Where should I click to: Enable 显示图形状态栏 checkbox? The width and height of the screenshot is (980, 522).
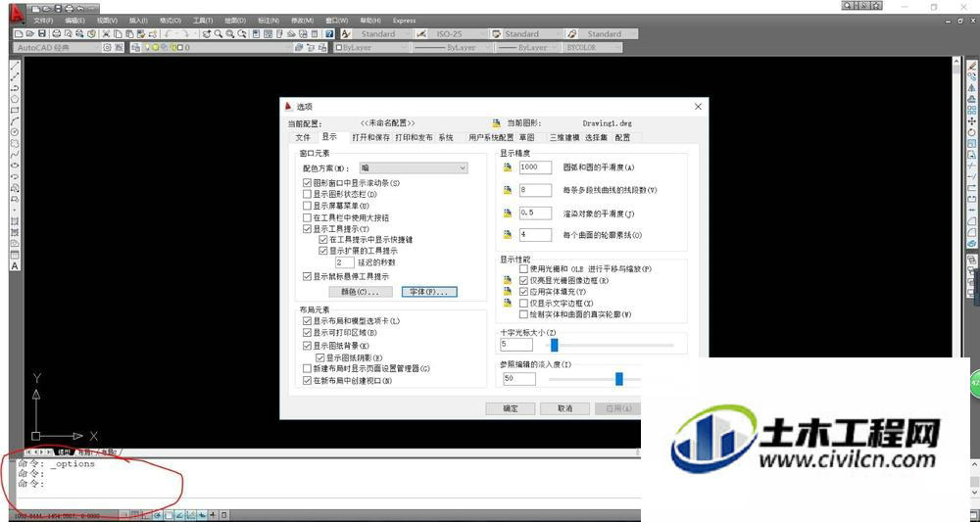[307, 194]
